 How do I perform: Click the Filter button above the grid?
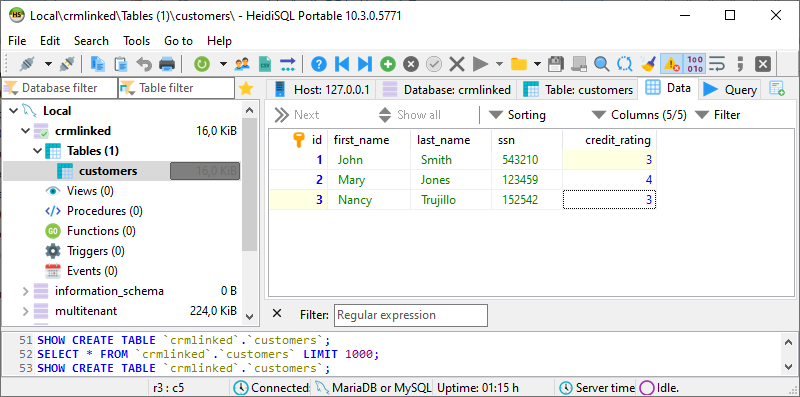pos(718,115)
